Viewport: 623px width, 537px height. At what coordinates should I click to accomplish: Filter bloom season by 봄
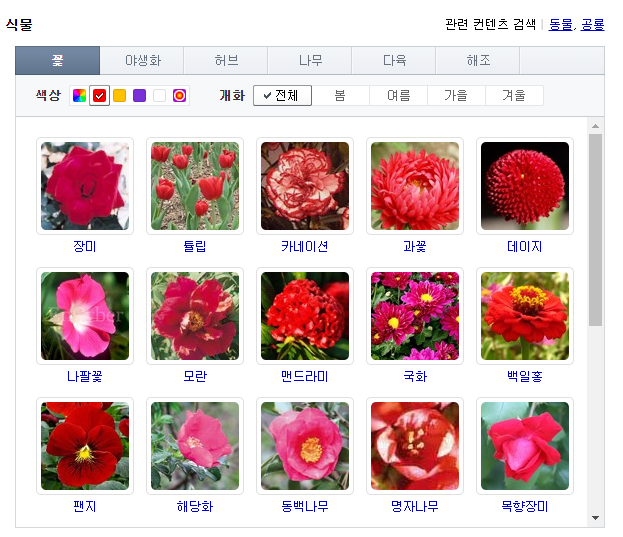click(x=341, y=96)
